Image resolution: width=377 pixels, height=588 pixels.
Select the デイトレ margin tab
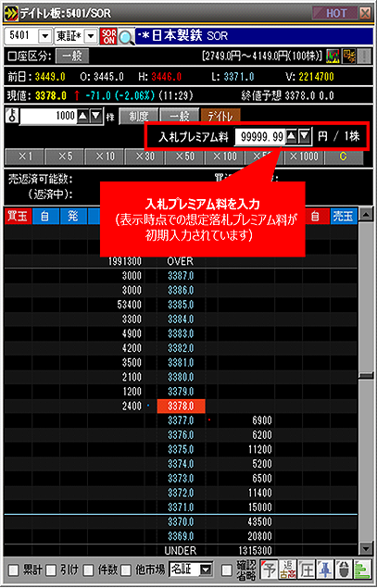(x=220, y=117)
